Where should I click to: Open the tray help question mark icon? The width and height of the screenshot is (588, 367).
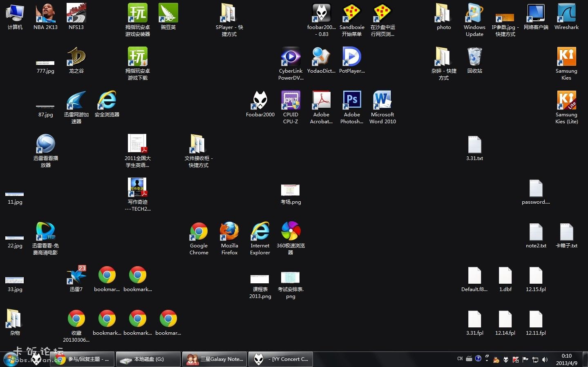pyautogui.click(x=478, y=358)
